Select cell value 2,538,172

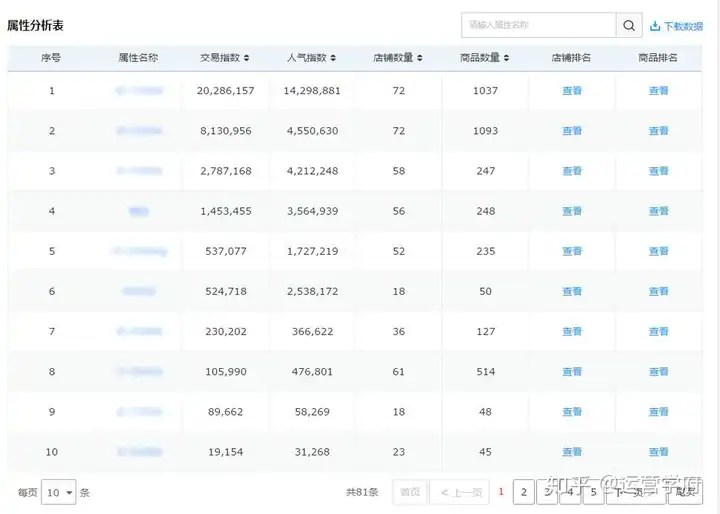313,291
